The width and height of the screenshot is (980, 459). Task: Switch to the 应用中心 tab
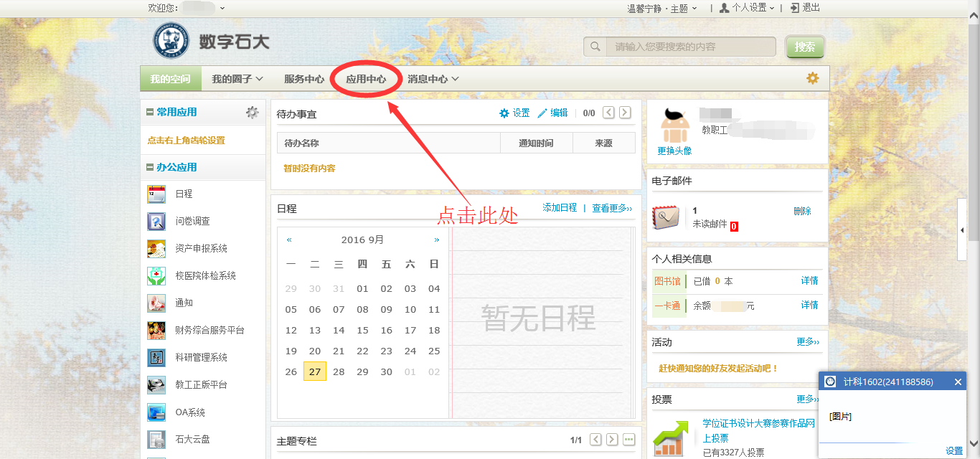[x=366, y=79]
